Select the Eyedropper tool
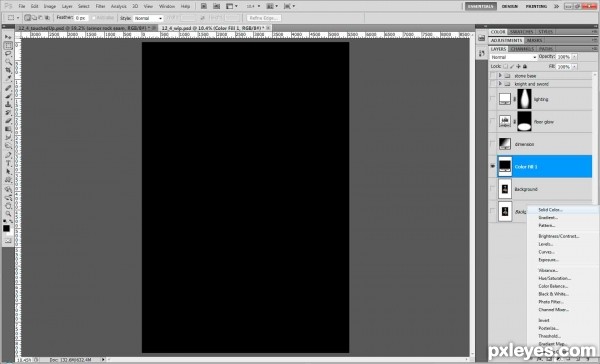The height and width of the screenshot is (364, 600). click(8, 78)
